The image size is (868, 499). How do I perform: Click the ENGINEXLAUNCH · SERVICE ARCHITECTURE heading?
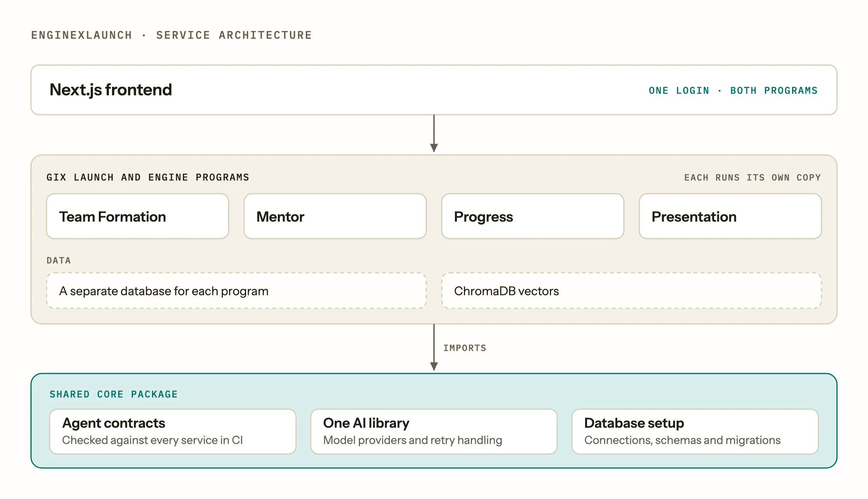pos(171,35)
